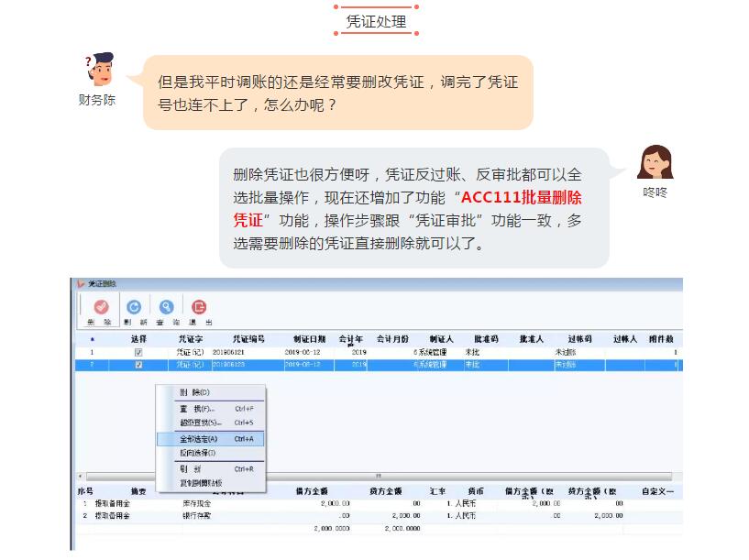Image resolution: width=749 pixels, height=560 pixels.
Task: Click the ACC111批量删除凭证 red text
Action: tap(521, 198)
